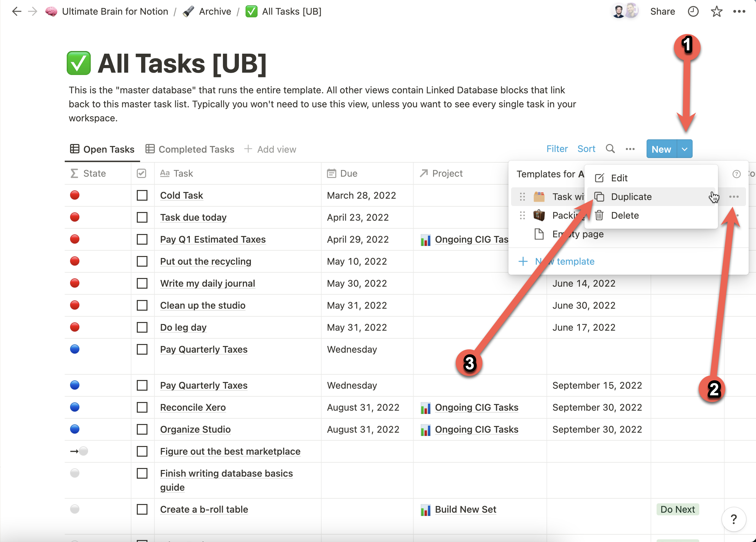
Task: Check the Cold Task checkbox
Action: 142,195
